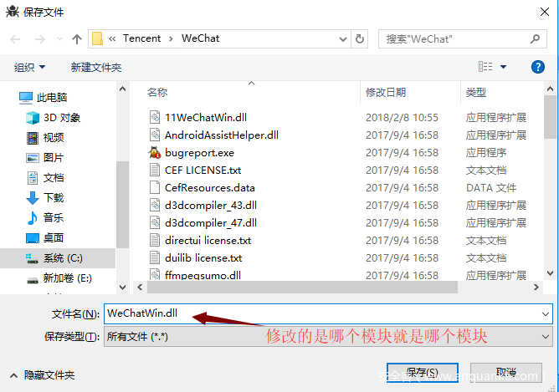Screen dimensions: 559x392
Task: Open the 组织 organize menu
Action: tap(29, 67)
